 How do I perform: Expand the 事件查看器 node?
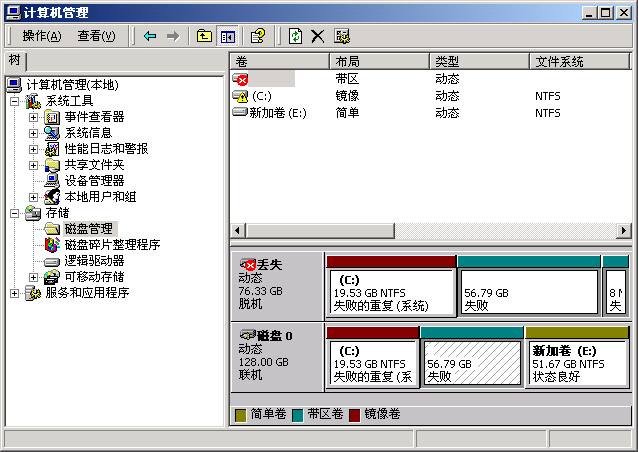33,117
